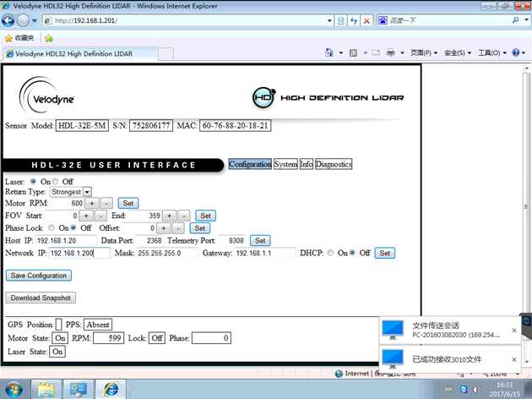Click the Mask field 255.255.255.0

click(x=166, y=254)
